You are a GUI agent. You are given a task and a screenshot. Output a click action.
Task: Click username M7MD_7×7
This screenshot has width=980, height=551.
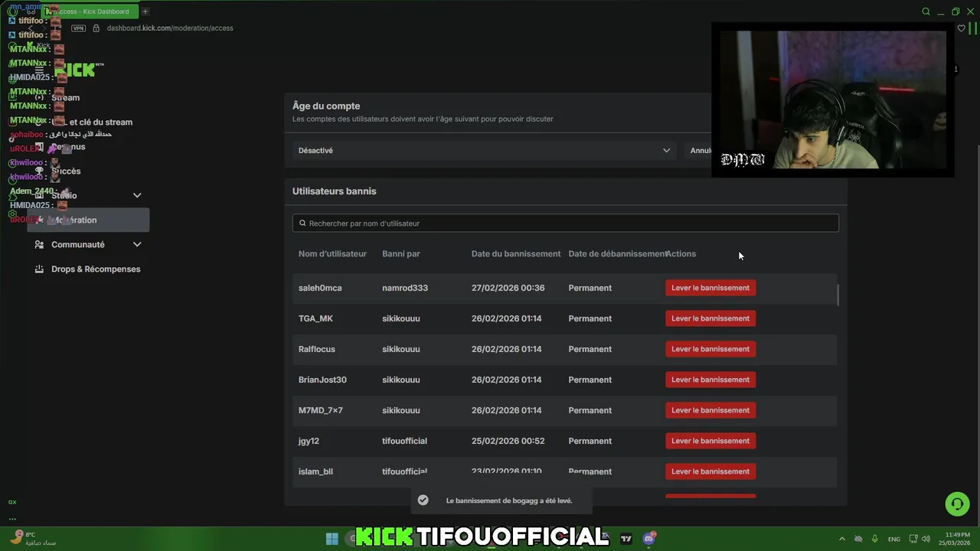321,410
